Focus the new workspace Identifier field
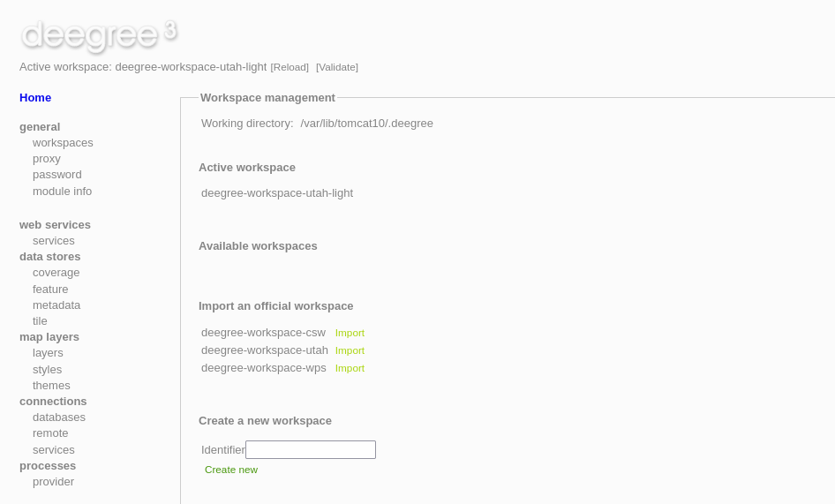This screenshot has width=835, height=504. point(311,449)
